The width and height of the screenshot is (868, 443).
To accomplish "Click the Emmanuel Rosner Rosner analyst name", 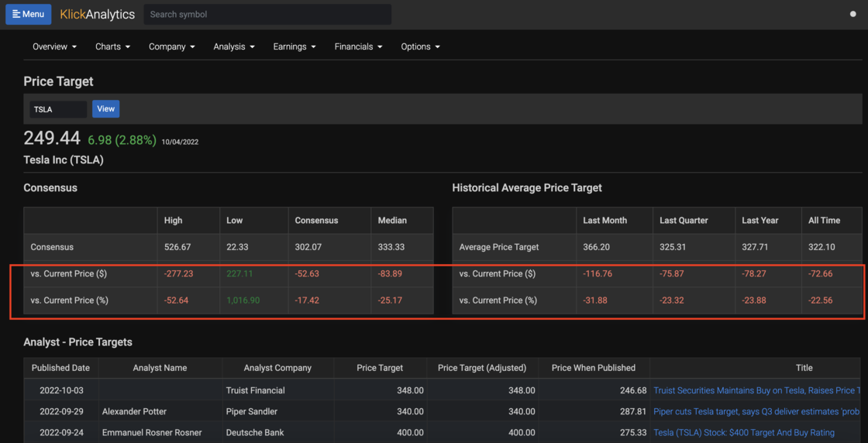I will point(152,432).
